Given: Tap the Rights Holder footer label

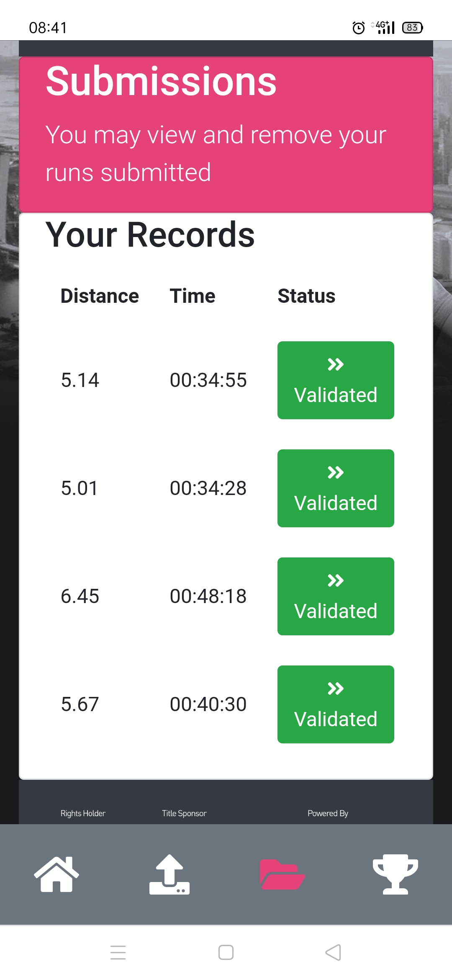Looking at the screenshot, I should pos(83,813).
